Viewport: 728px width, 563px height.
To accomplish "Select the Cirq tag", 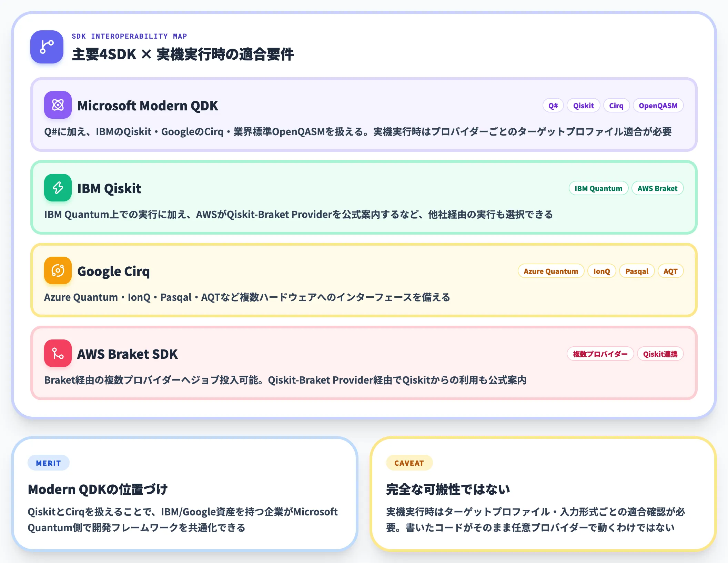I will [x=616, y=106].
